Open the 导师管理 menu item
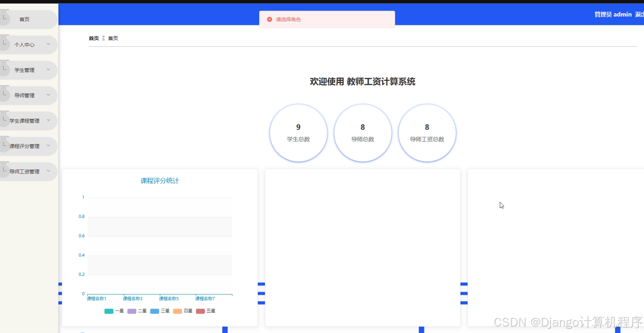Image resolution: width=644 pixels, height=333 pixels. point(25,95)
